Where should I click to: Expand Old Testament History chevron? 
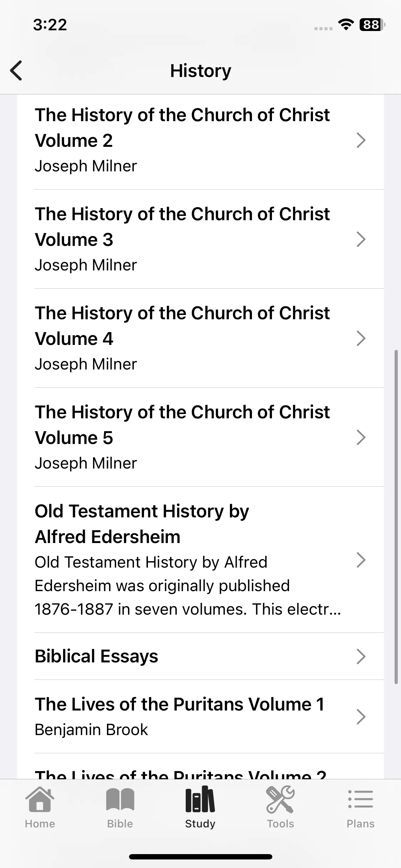[361, 560]
